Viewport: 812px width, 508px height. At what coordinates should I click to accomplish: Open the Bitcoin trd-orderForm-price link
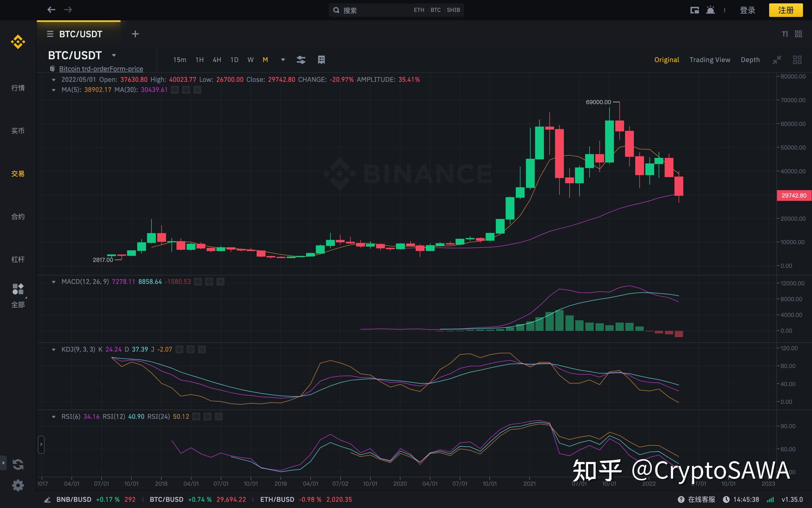click(101, 69)
